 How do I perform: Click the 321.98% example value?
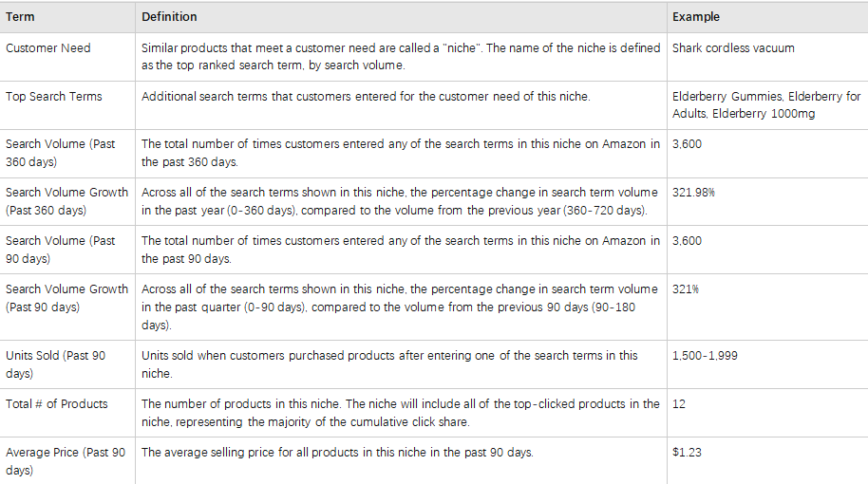693,193
